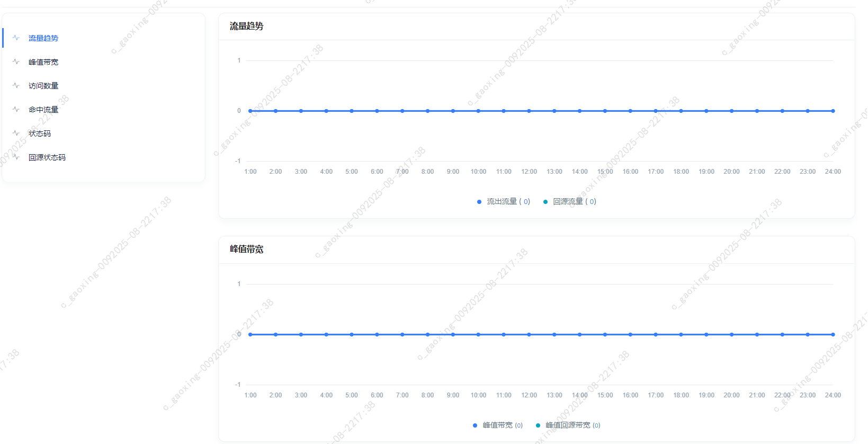The height and width of the screenshot is (444, 868).
Task: Click the 访问数量 waveform icon in sidebar
Action: point(16,85)
